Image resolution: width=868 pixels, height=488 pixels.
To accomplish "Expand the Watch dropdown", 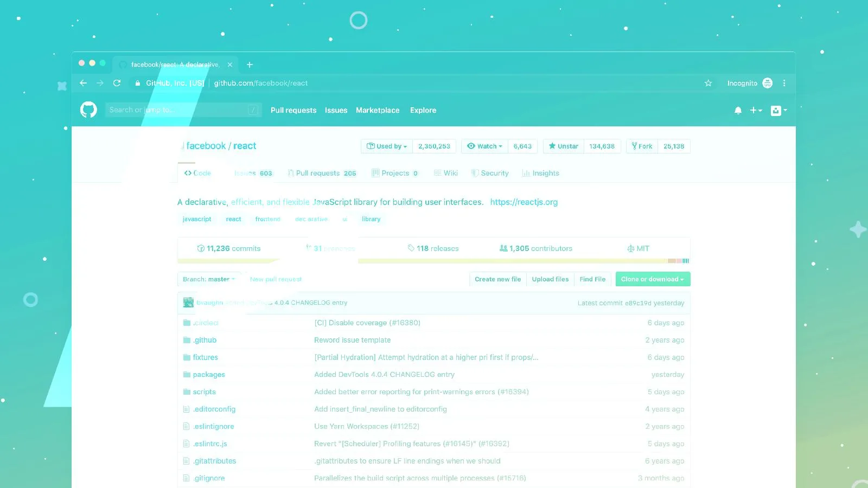I will [485, 146].
